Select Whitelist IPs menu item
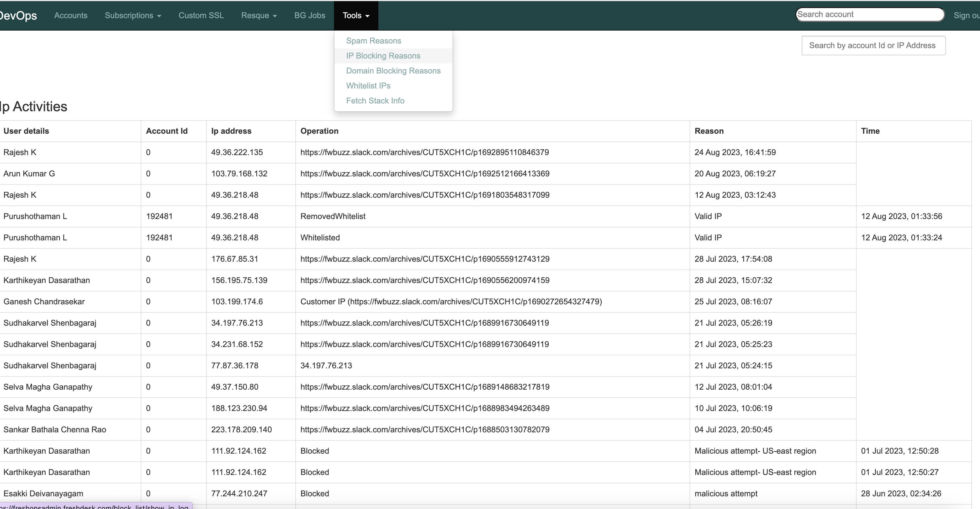The height and width of the screenshot is (509, 980). pyautogui.click(x=368, y=86)
